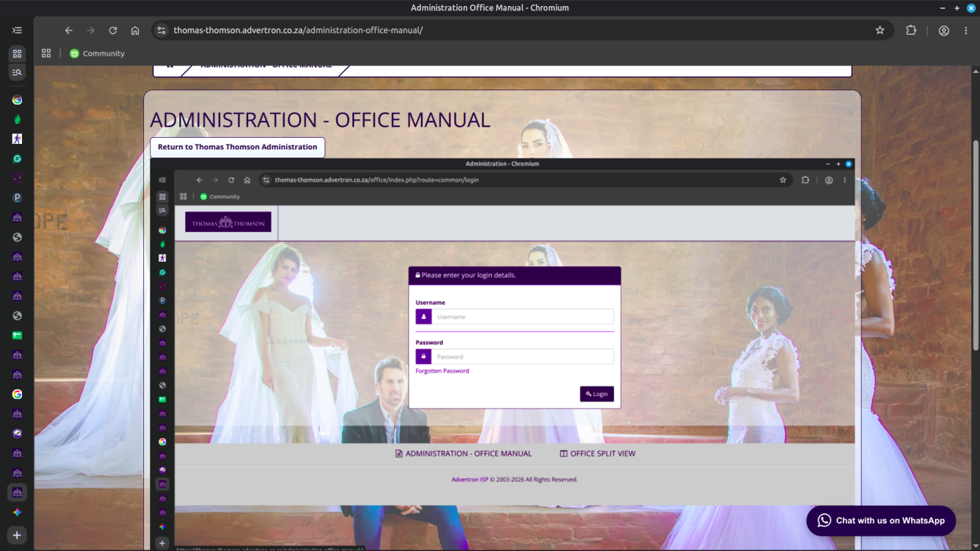Screen dimensions: 980x551
Task: Go back to the previous page
Action: coord(69,30)
